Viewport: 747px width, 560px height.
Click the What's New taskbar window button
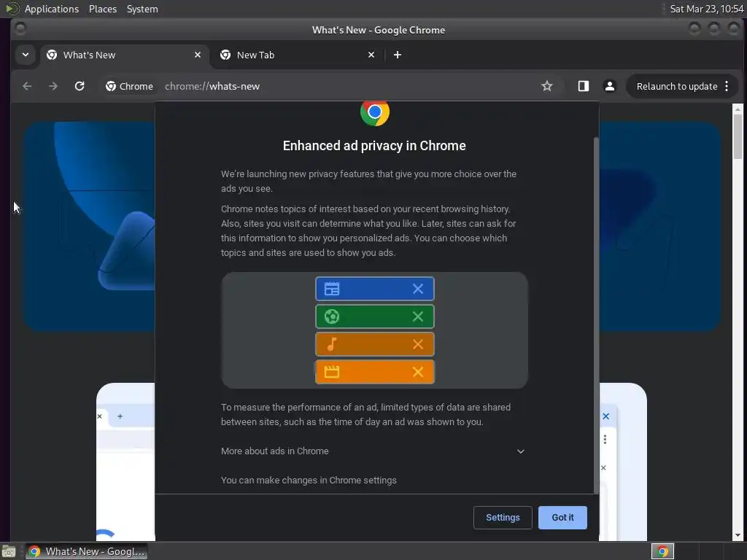[86, 551]
